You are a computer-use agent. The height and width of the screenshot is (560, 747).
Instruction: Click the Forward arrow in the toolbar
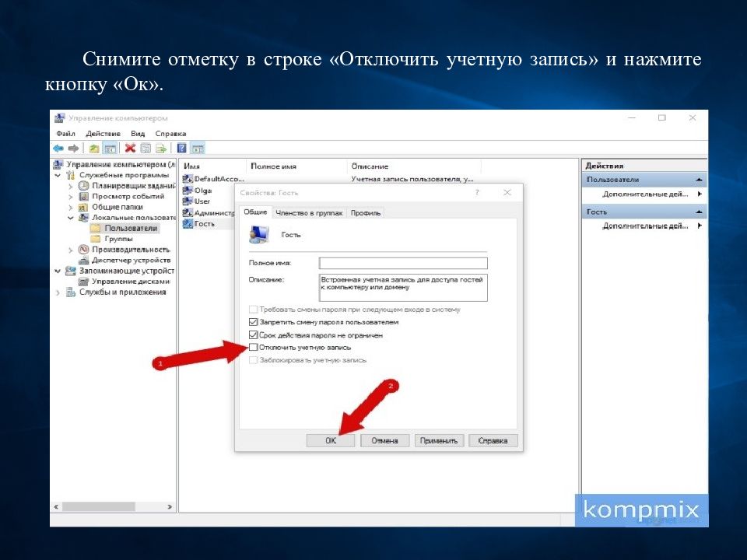[73, 149]
